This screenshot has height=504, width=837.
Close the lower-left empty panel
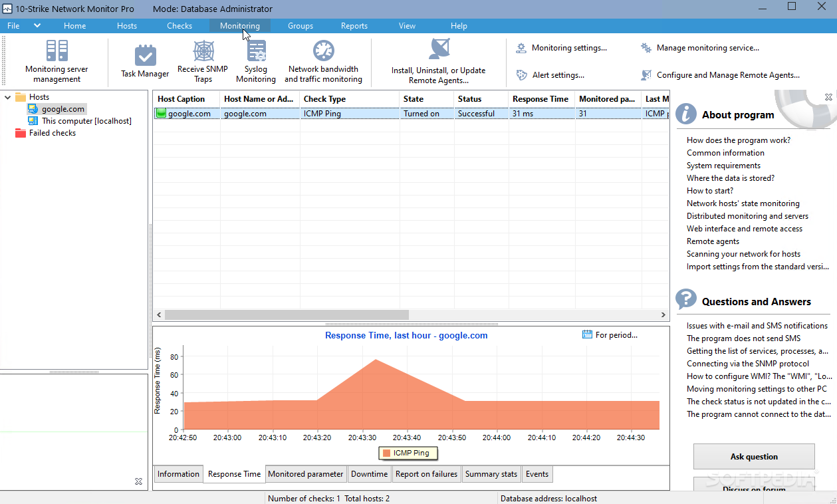click(x=138, y=481)
